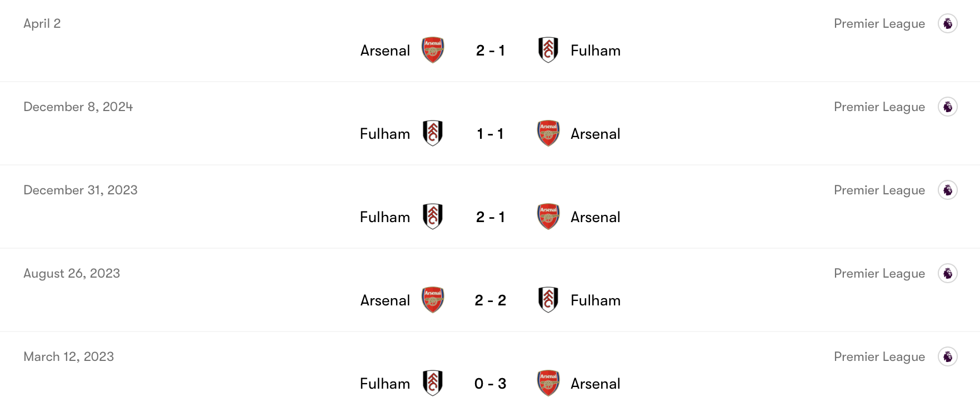This screenshot has width=980, height=412.
Task: Click Arsenal crest in April 2 match
Action: point(433,50)
